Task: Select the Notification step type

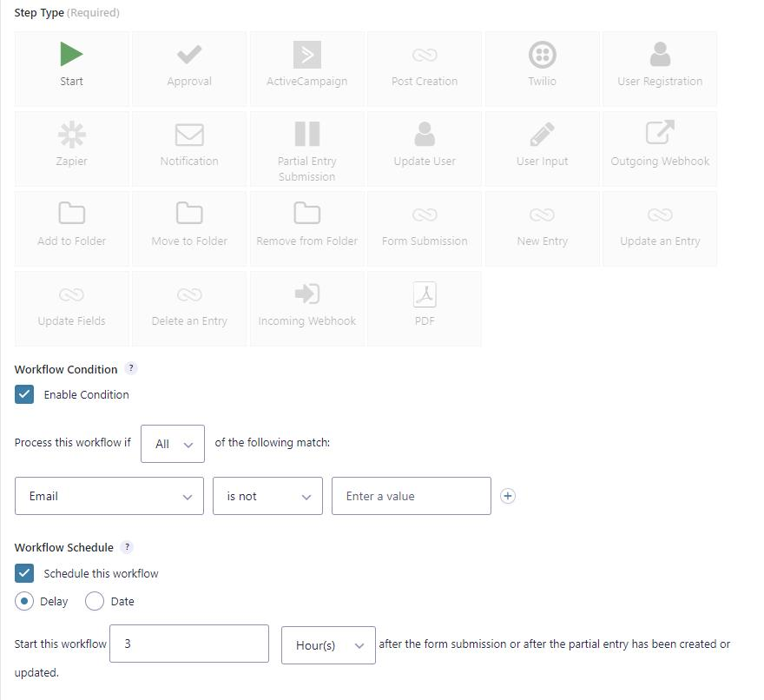Action: click(189, 149)
